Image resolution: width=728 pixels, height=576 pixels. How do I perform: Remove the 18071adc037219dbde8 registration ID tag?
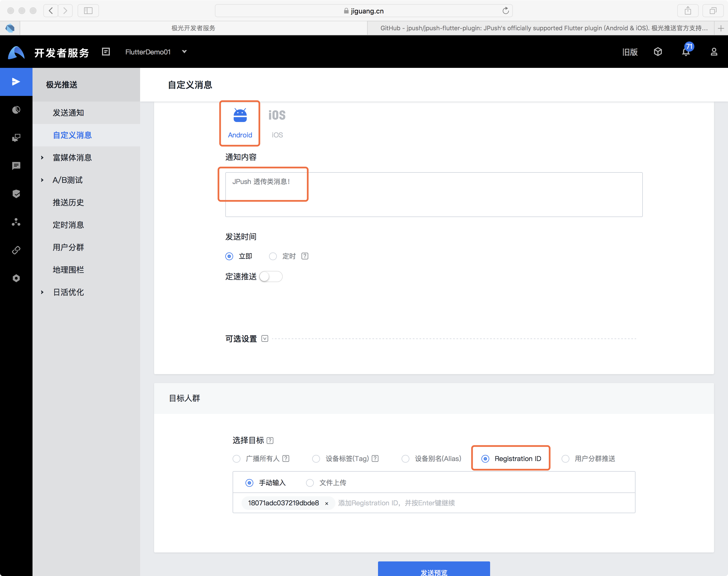coord(326,503)
